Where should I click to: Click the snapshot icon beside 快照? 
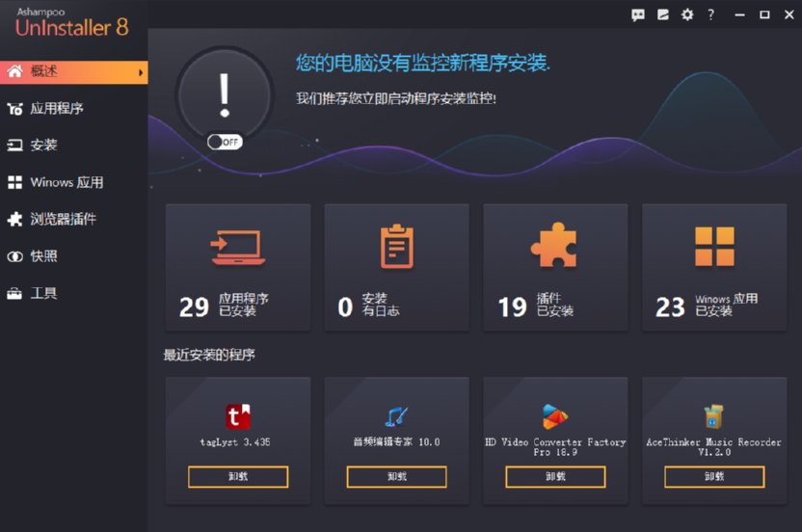coord(14,256)
